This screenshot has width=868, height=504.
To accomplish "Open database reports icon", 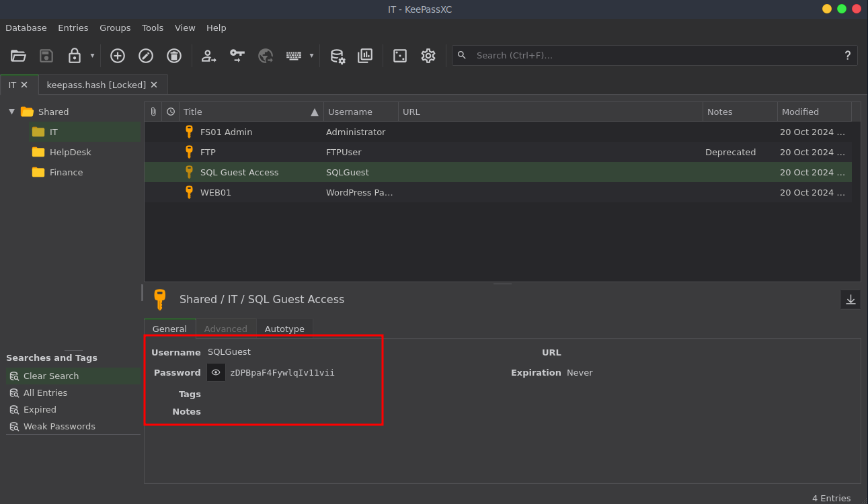I will click(365, 56).
